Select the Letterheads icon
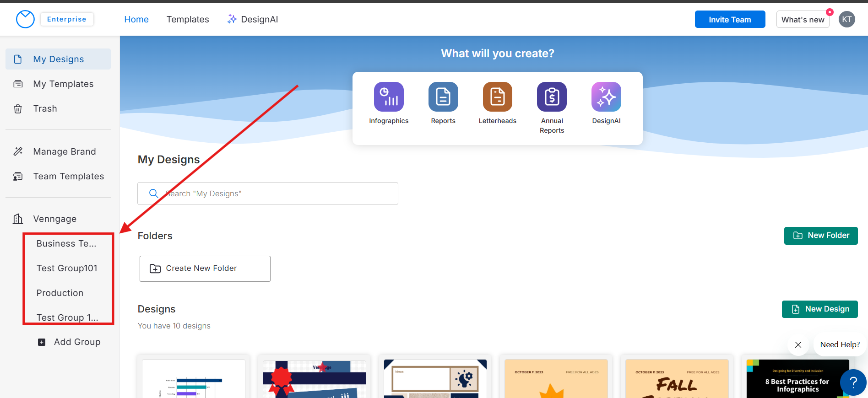This screenshot has height=398, width=868. (497, 97)
